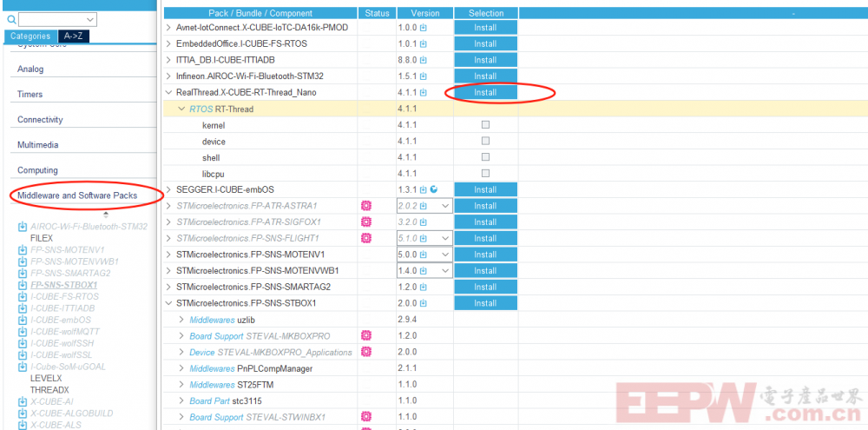Install the SEGGER.I-CUBE-embOS pack
The image size is (868, 430).
click(x=485, y=189)
